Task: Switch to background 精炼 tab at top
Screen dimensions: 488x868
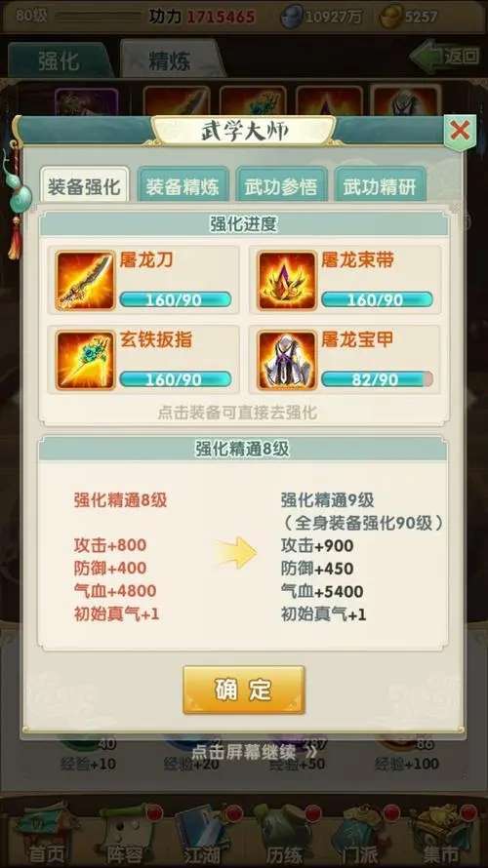Action: pyautogui.click(x=170, y=59)
